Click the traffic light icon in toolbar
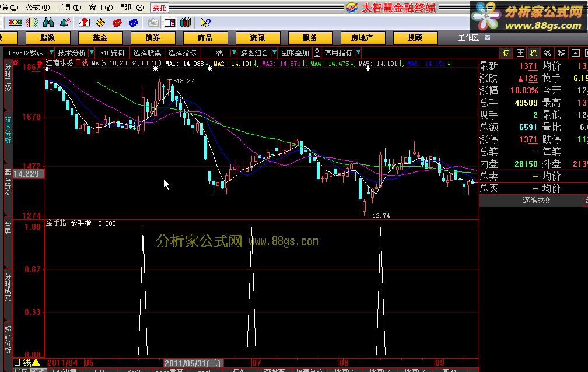The image size is (588, 372). tap(15, 23)
